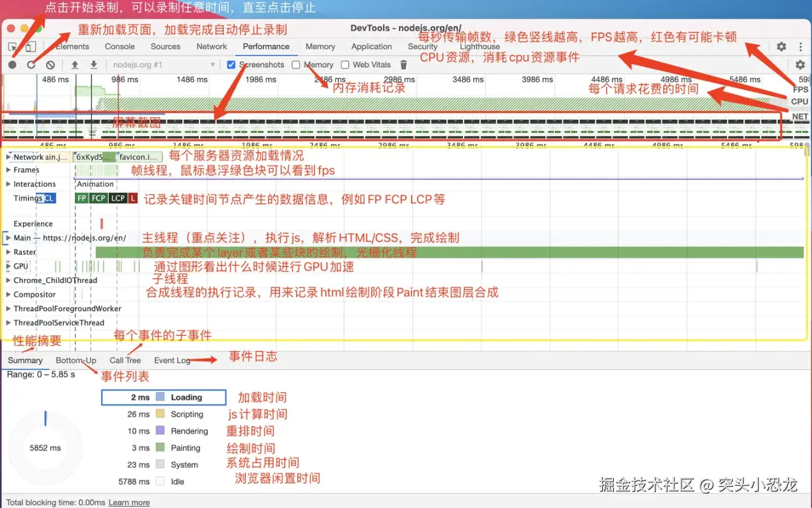Open the Sources tab

(166, 47)
